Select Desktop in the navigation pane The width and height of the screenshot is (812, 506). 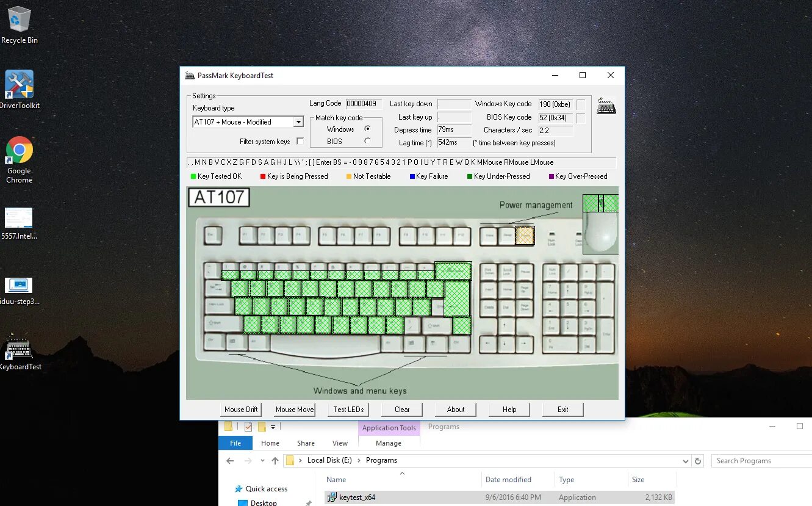[264, 502]
